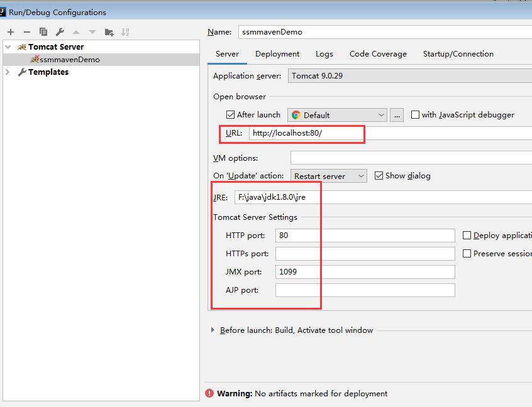The image size is (532, 407).
Task: Open the Default browser dropdown
Action: click(337, 115)
